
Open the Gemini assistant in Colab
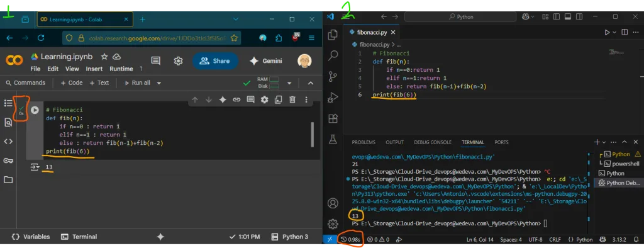click(266, 61)
